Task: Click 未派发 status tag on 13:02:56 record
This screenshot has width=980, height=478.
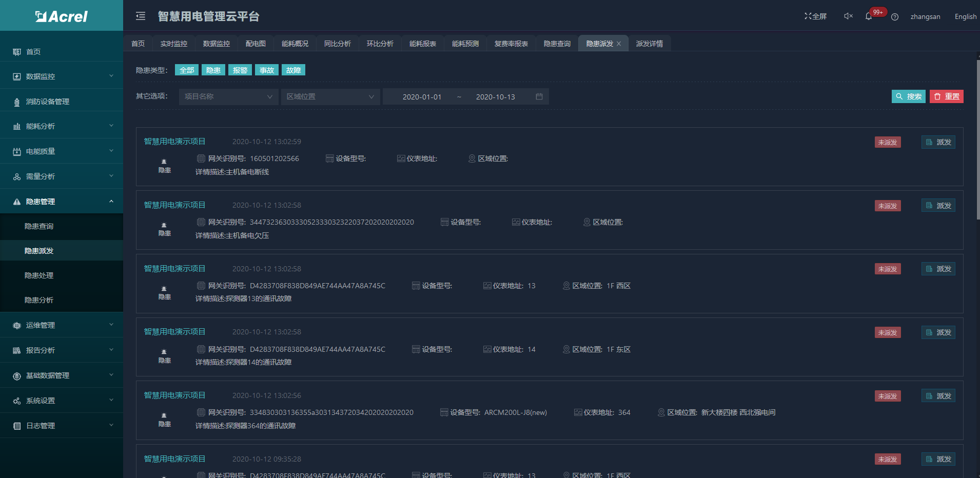Action: tap(888, 396)
